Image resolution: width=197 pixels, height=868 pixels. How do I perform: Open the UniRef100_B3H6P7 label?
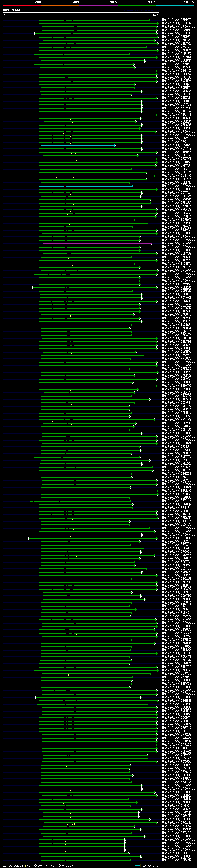point(177,386)
